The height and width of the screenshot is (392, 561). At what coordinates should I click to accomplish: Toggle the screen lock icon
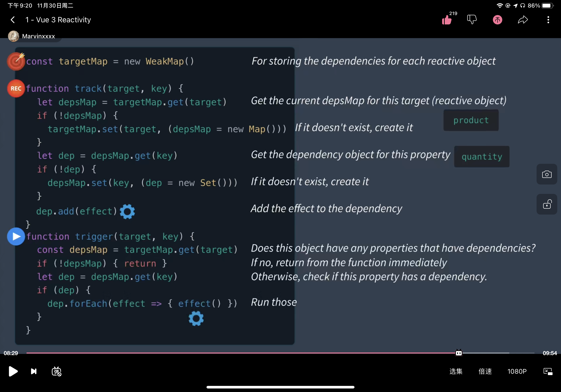click(x=547, y=204)
